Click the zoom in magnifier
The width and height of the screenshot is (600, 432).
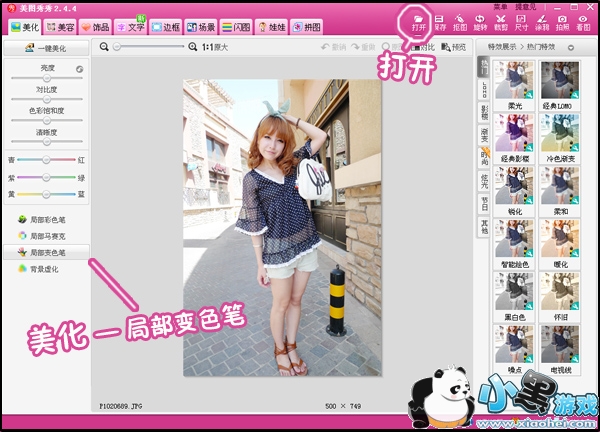click(x=192, y=47)
